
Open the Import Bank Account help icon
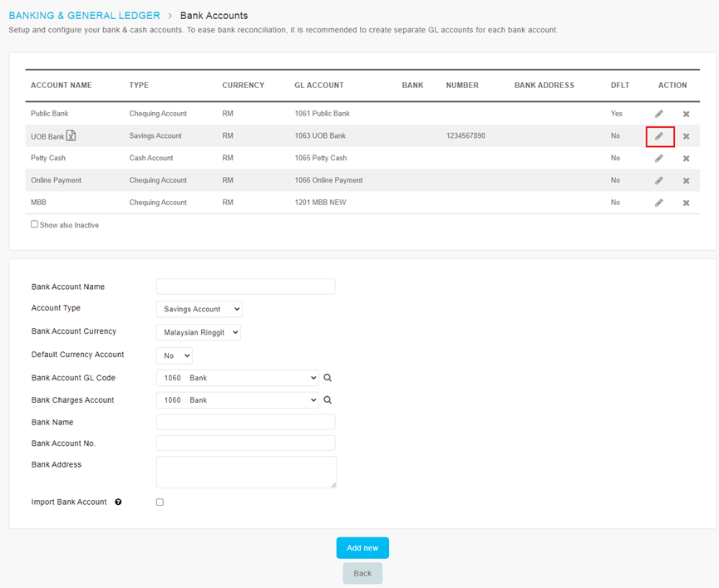[118, 502]
